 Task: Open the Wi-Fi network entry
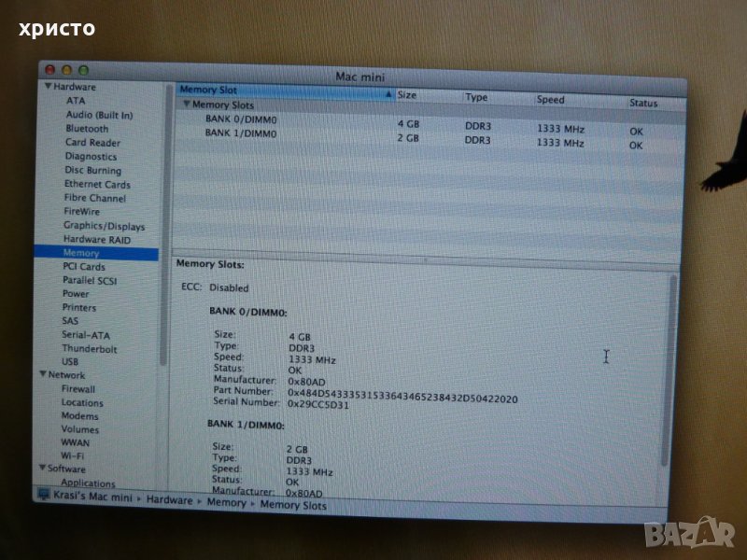tap(73, 455)
